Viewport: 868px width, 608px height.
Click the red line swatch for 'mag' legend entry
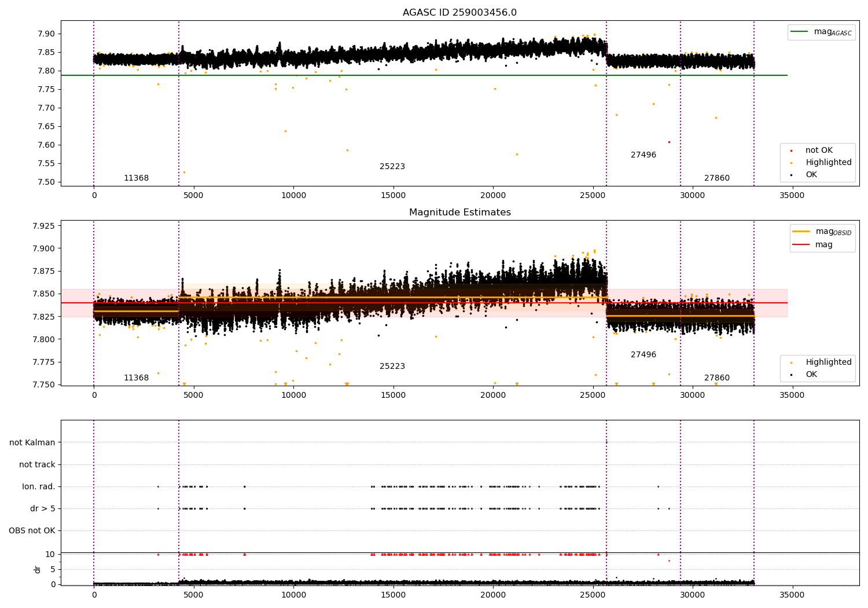(801, 244)
